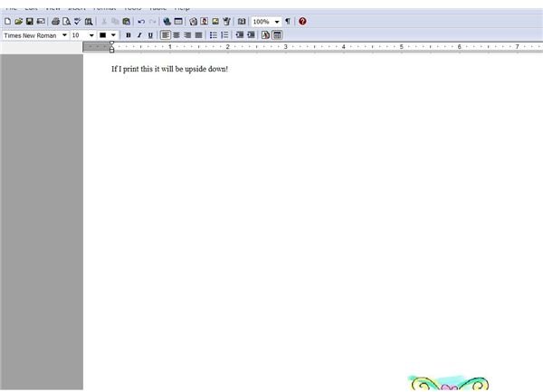Insert picture portrait icon

tap(205, 22)
